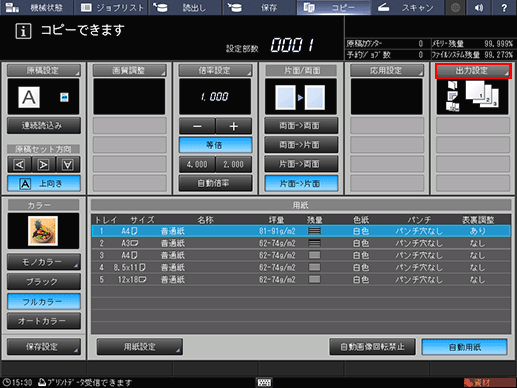Click the information icon beside コピーできます
Viewport: 517px width, 388px height.
point(23,31)
